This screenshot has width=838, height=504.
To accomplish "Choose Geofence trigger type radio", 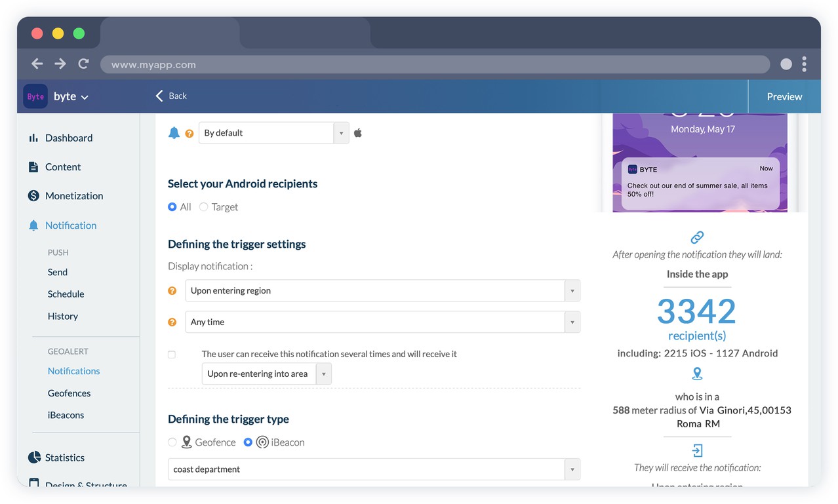I will click(x=172, y=442).
